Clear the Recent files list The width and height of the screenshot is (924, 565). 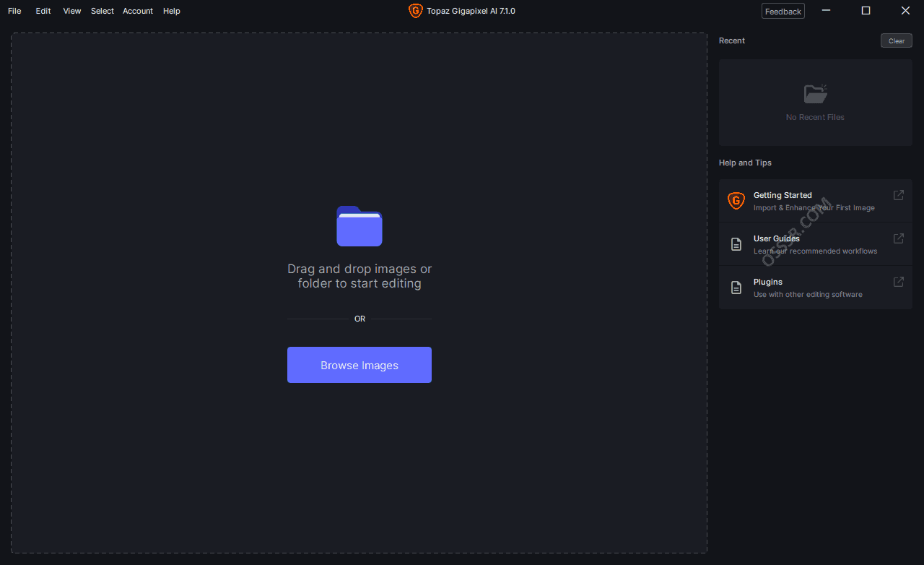[896, 41]
